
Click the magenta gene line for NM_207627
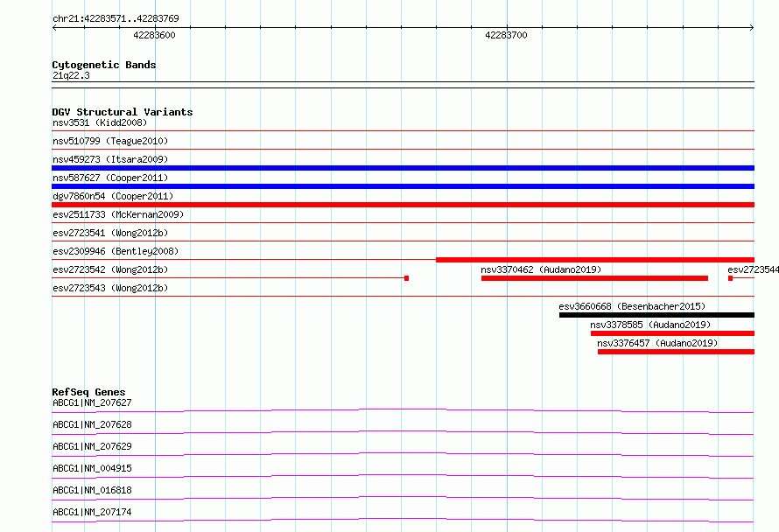pos(403,410)
